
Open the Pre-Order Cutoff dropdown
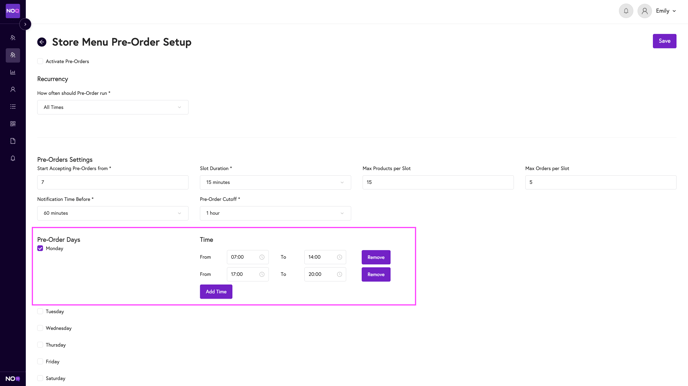[x=275, y=213]
